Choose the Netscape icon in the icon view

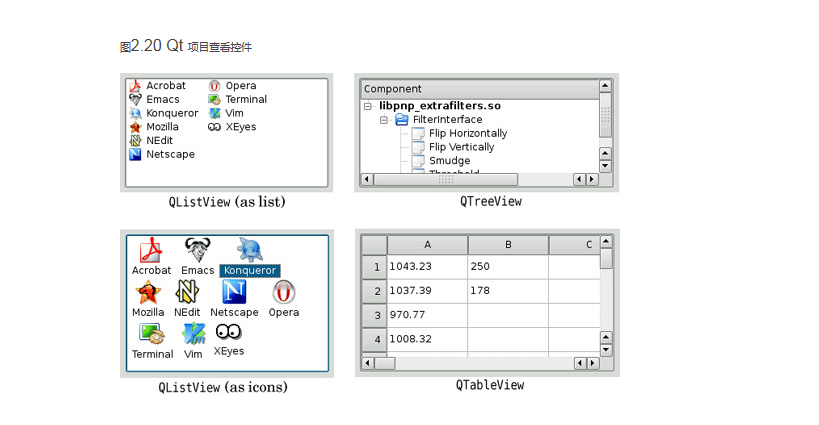point(234,292)
